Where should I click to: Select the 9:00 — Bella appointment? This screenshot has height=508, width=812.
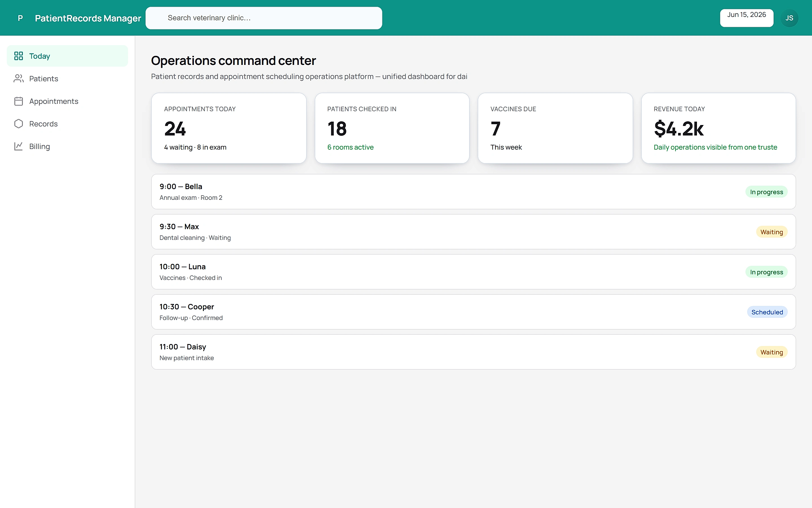[x=473, y=192]
